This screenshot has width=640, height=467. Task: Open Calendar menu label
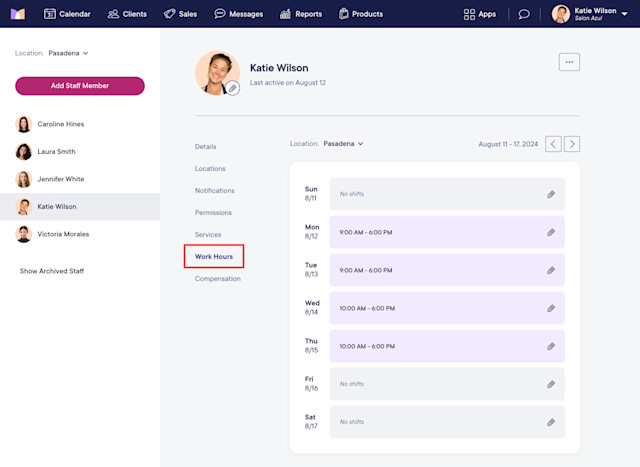pyautogui.click(x=75, y=14)
